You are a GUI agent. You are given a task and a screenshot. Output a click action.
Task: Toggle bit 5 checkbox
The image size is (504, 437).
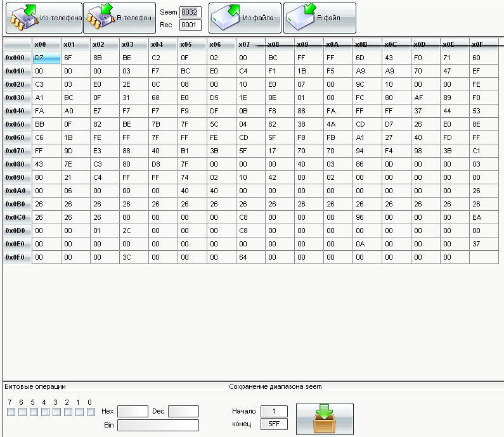34,412
